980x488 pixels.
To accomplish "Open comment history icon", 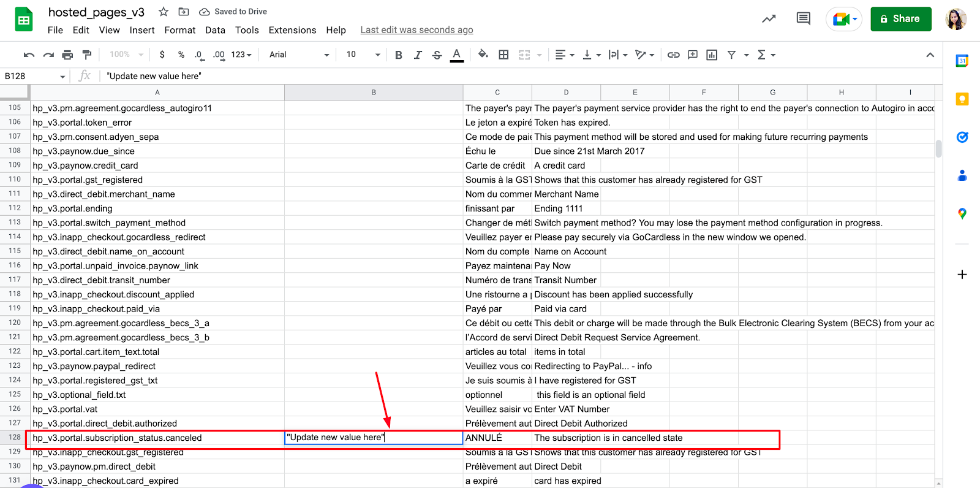I will click(x=802, y=19).
